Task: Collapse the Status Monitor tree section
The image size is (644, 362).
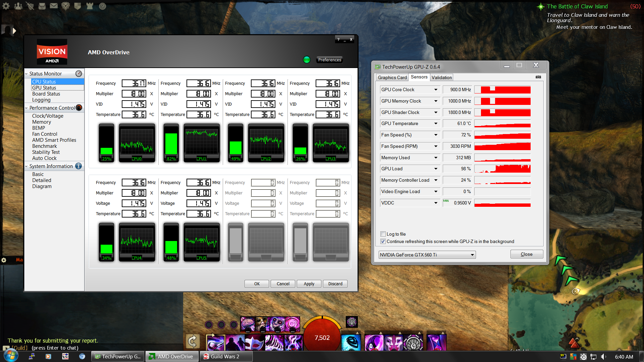Action: 26,74
